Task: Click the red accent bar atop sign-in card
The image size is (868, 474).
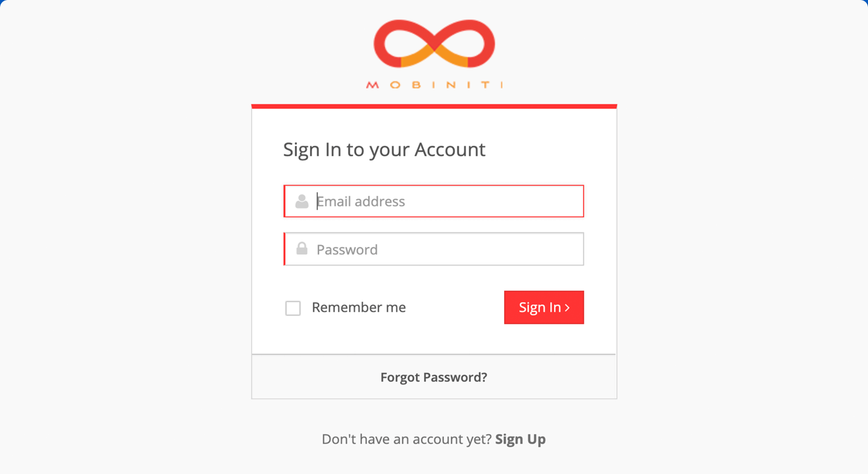Action: coord(434,106)
